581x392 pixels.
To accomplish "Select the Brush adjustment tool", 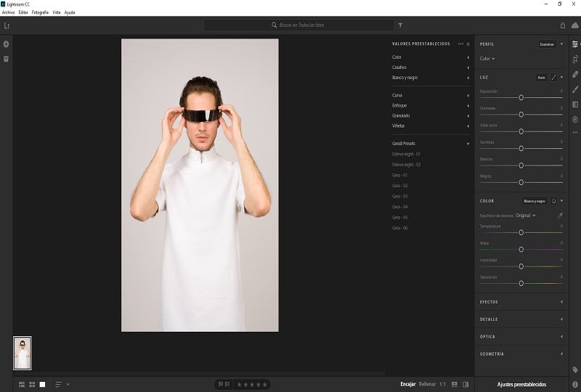I will click(575, 89).
